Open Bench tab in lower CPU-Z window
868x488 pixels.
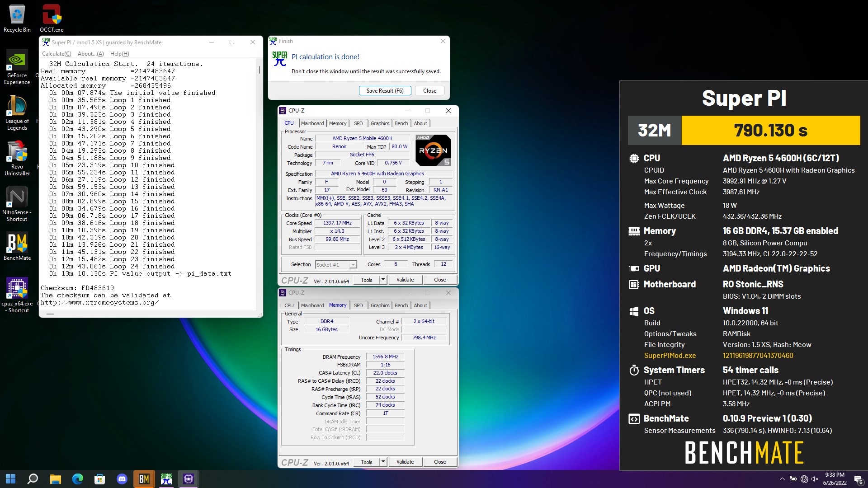[x=401, y=305]
